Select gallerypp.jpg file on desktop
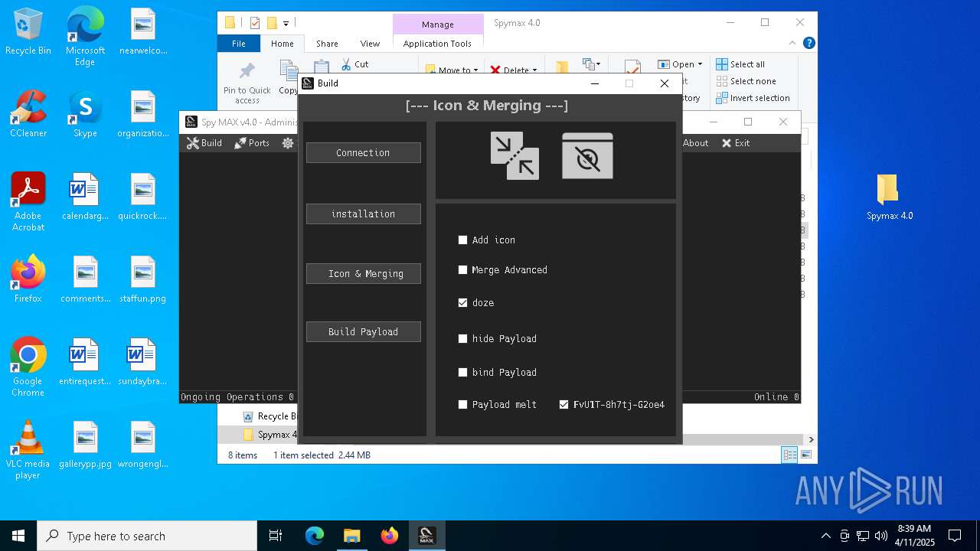 [x=85, y=445]
